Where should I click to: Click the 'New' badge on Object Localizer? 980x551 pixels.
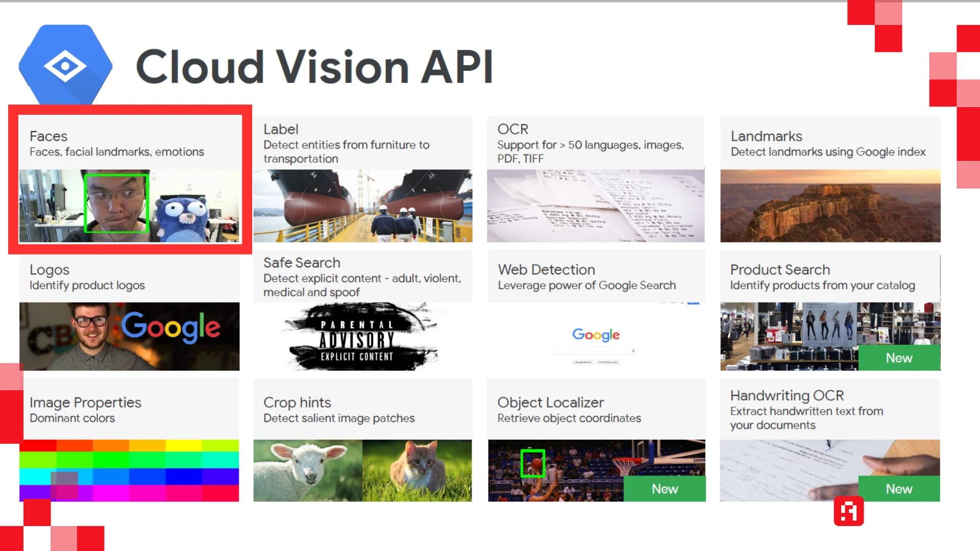[665, 489]
